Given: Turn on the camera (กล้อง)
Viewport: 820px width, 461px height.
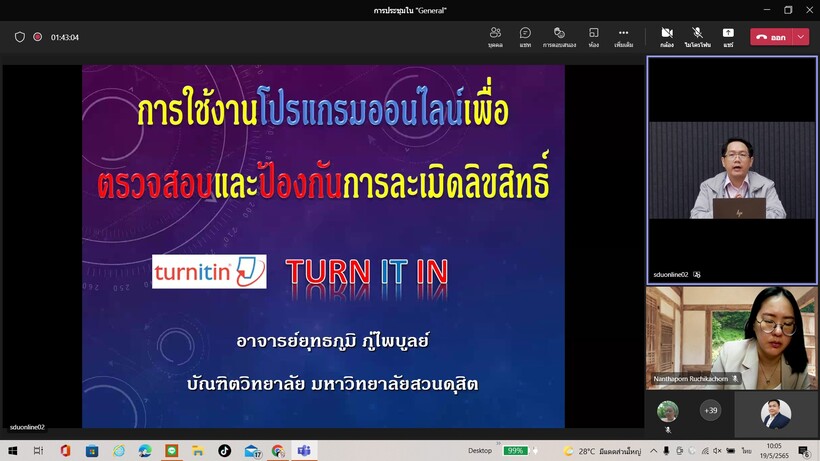Looking at the screenshot, I should click(x=667, y=37).
